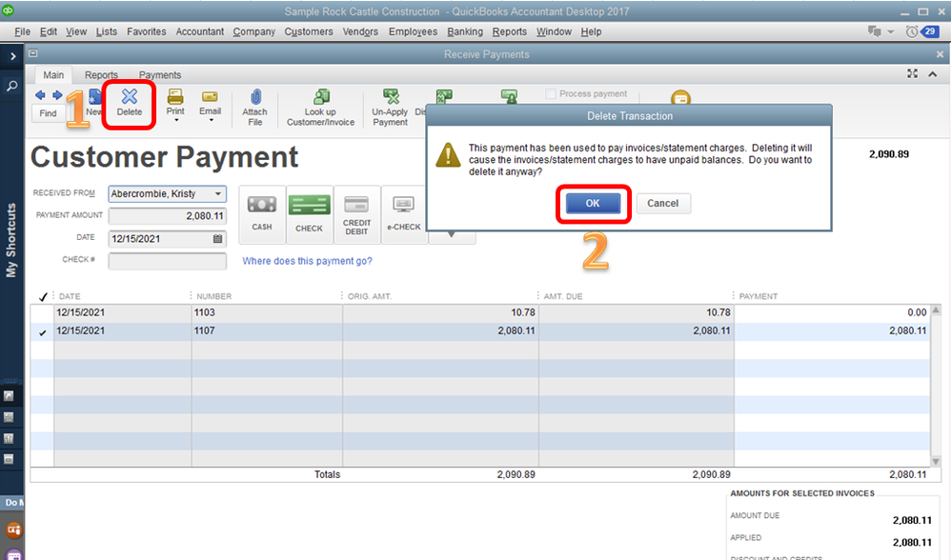
Task: Open the Received From customer dropdown
Action: click(x=217, y=194)
